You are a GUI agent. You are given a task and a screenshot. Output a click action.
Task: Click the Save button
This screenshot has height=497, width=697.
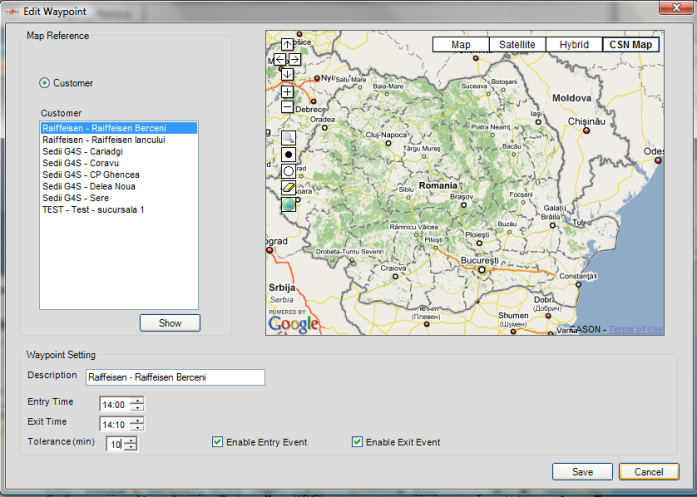(x=582, y=472)
